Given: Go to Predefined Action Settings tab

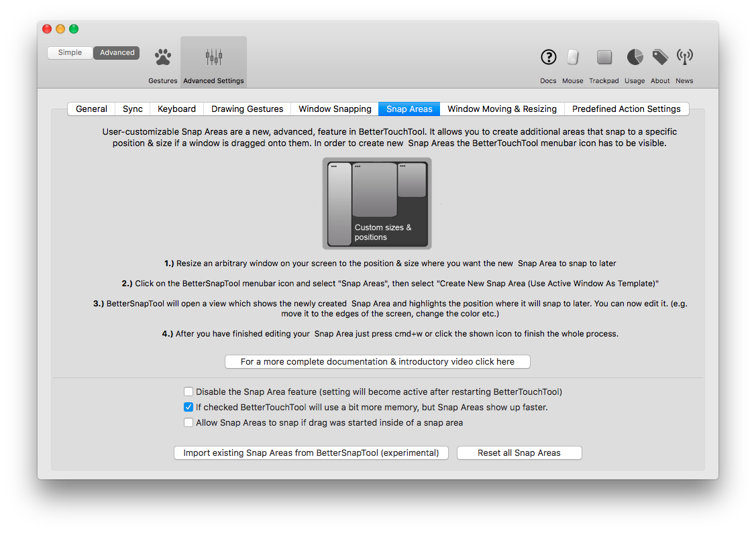Looking at the screenshot, I should click(627, 109).
